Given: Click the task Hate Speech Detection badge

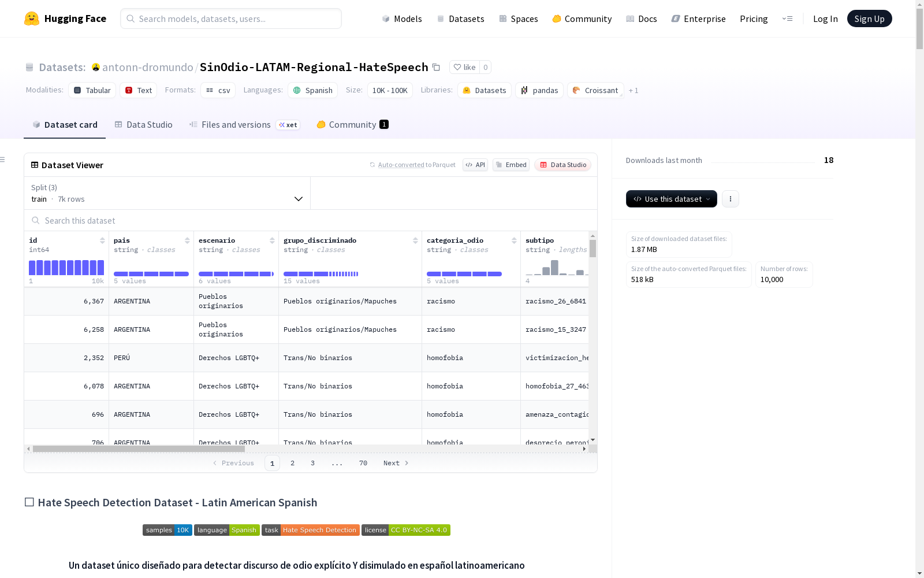Looking at the screenshot, I should (x=311, y=530).
